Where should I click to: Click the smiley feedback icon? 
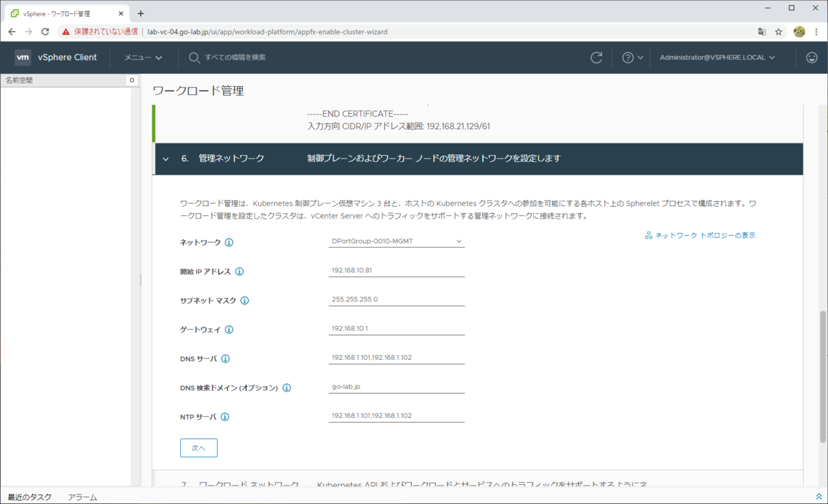coord(811,58)
